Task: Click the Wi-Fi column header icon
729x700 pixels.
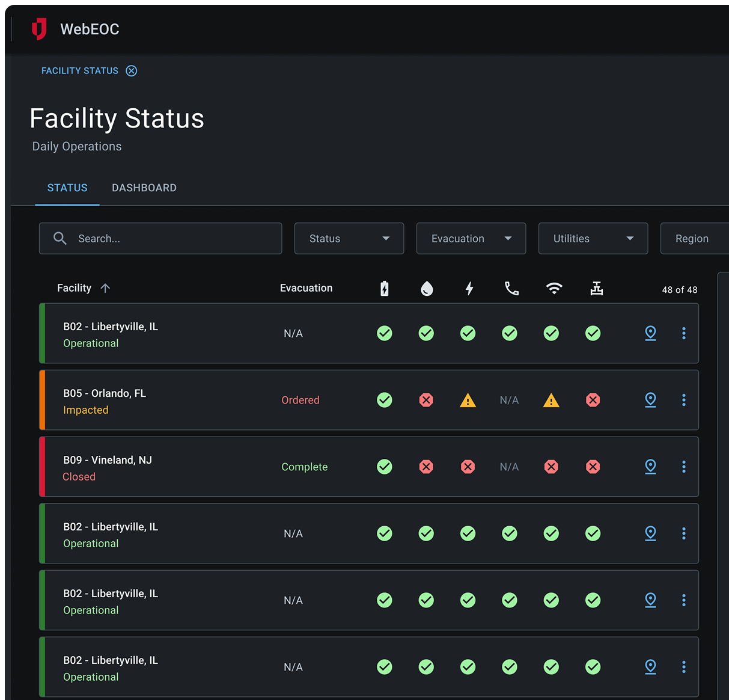Action: (x=554, y=289)
